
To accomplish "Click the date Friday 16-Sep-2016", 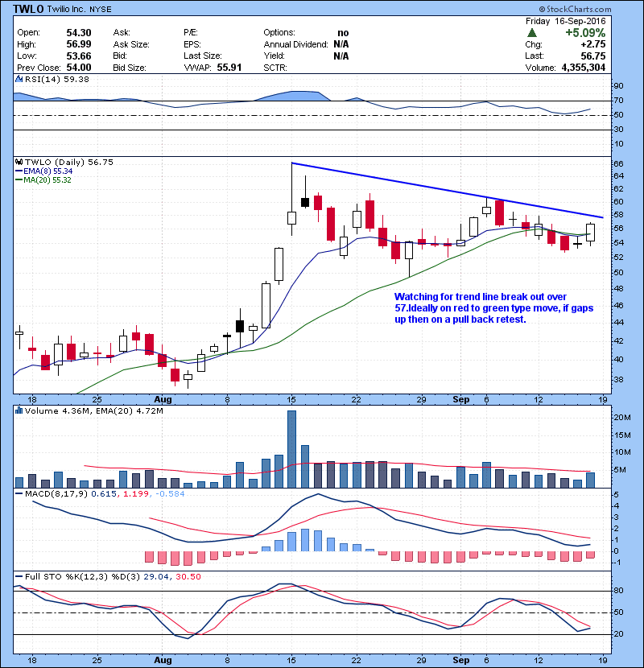I will pos(566,21).
